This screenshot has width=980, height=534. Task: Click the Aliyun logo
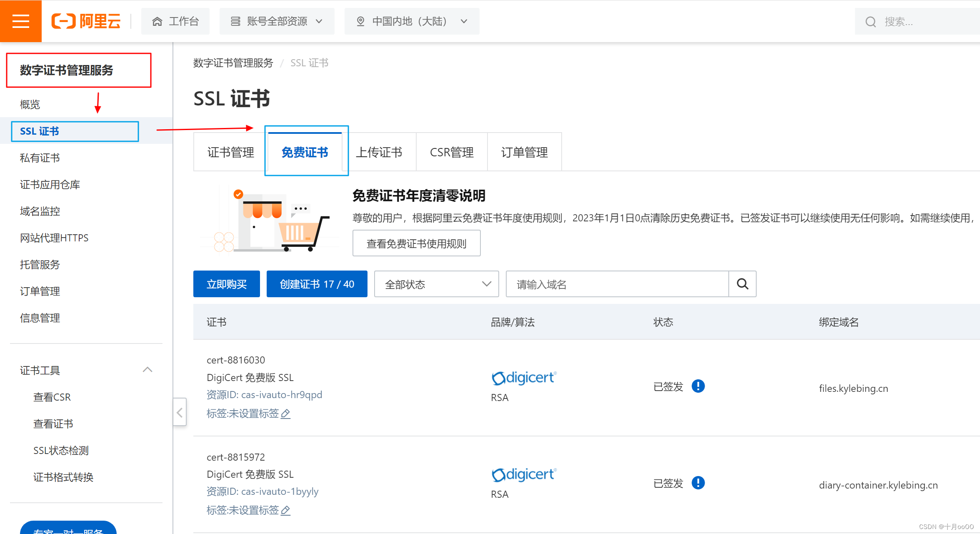pyautogui.click(x=86, y=21)
